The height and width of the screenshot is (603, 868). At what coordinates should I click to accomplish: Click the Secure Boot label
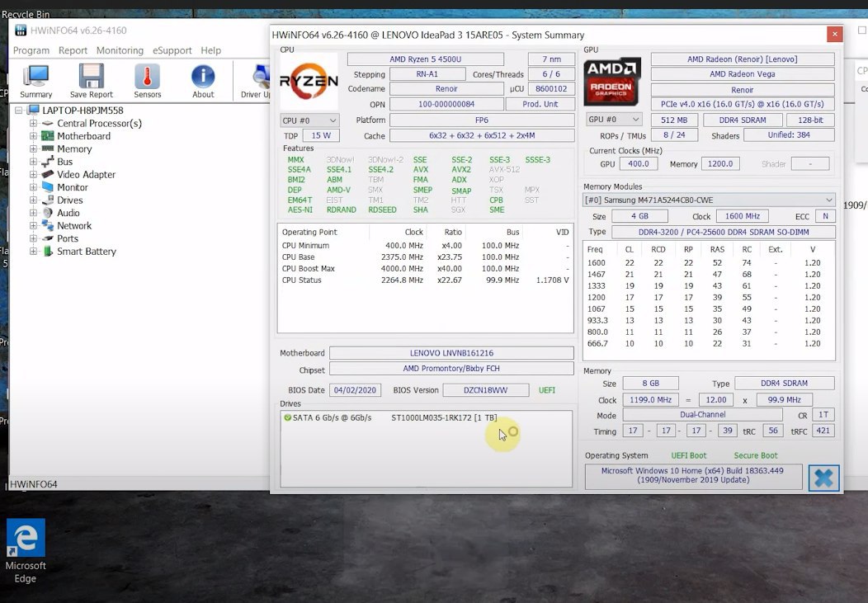[756, 455]
